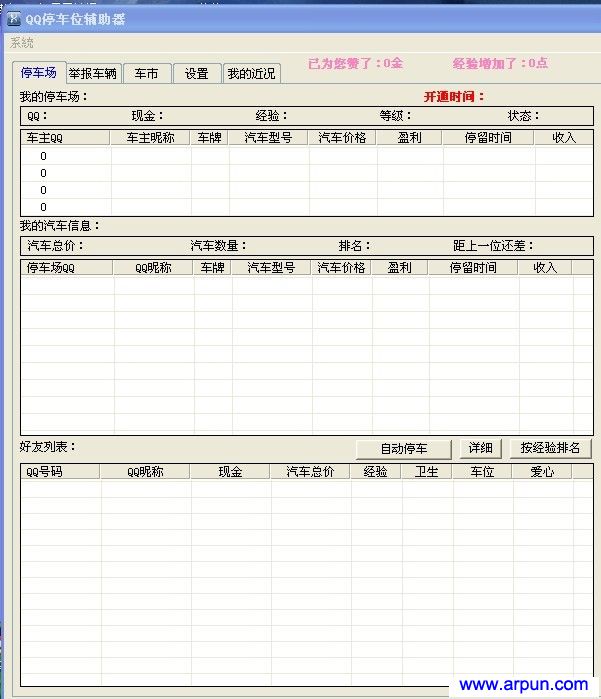Click the 汽车总价 column header in friends list
Viewport: 601px width, 699px height.
310,472
